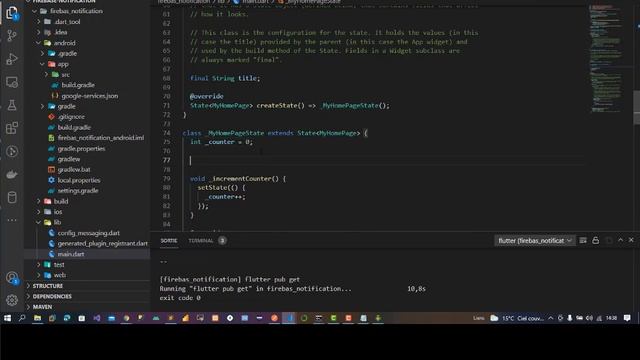Open the Docker whale view
Image resolution: width=640 pixels, height=360 pixels.
point(12,175)
